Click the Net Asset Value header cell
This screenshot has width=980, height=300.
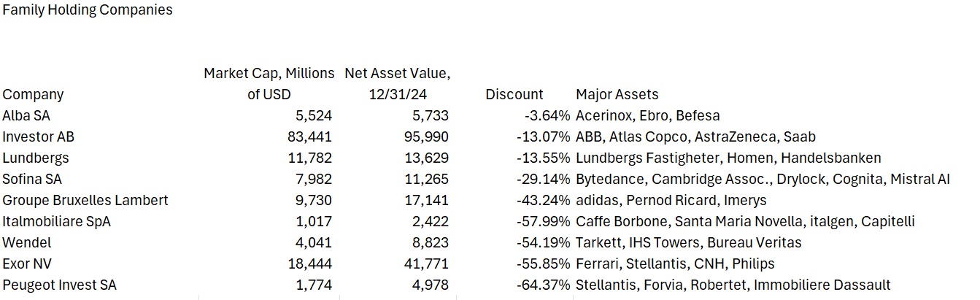[397, 84]
